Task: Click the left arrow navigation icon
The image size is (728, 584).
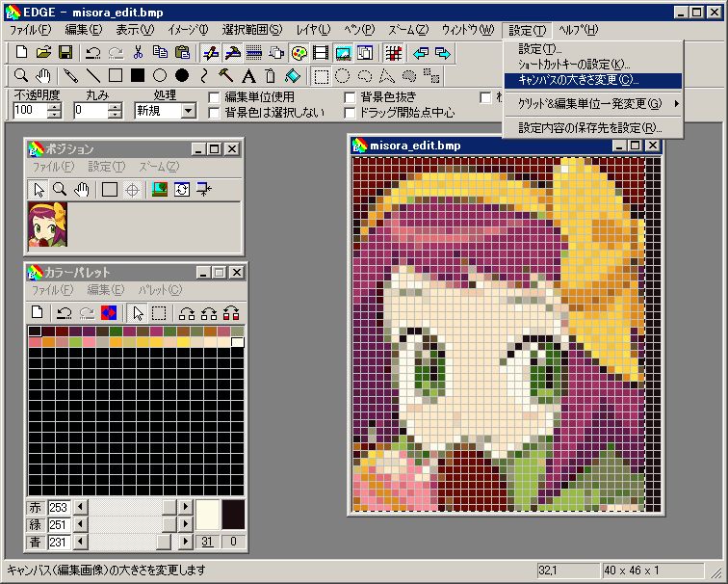Action: point(421,52)
